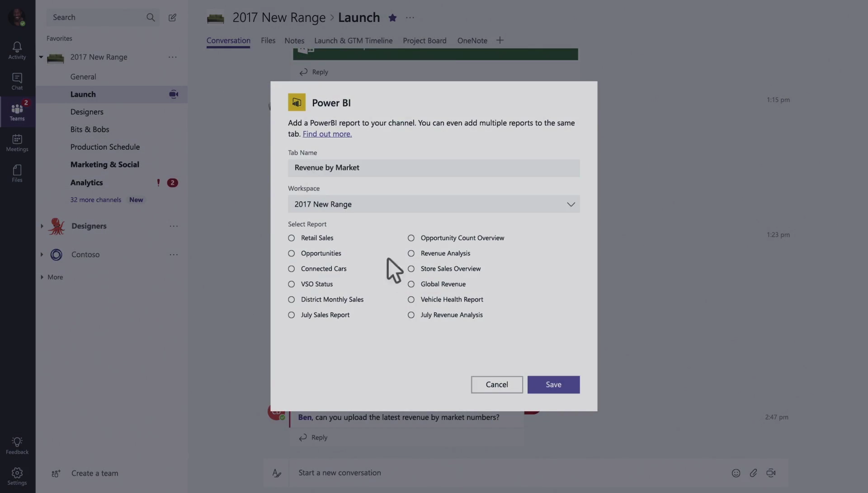Select the Connected Cars report

point(291,269)
